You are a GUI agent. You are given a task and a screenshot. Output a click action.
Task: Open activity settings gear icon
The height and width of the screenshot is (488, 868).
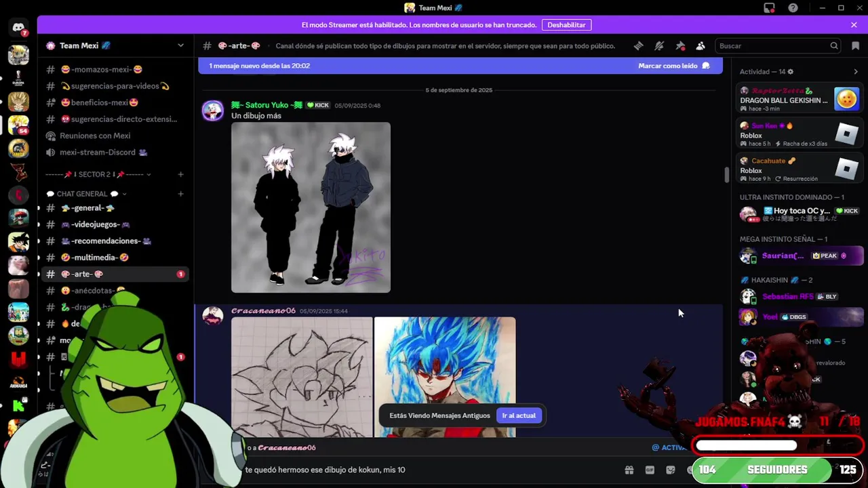click(x=790, y=71)
